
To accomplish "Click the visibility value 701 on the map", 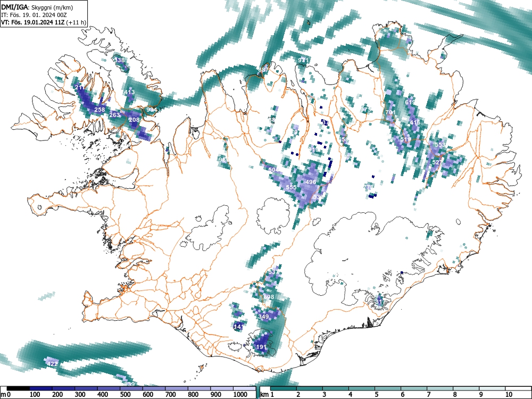I will pos(390,112).
